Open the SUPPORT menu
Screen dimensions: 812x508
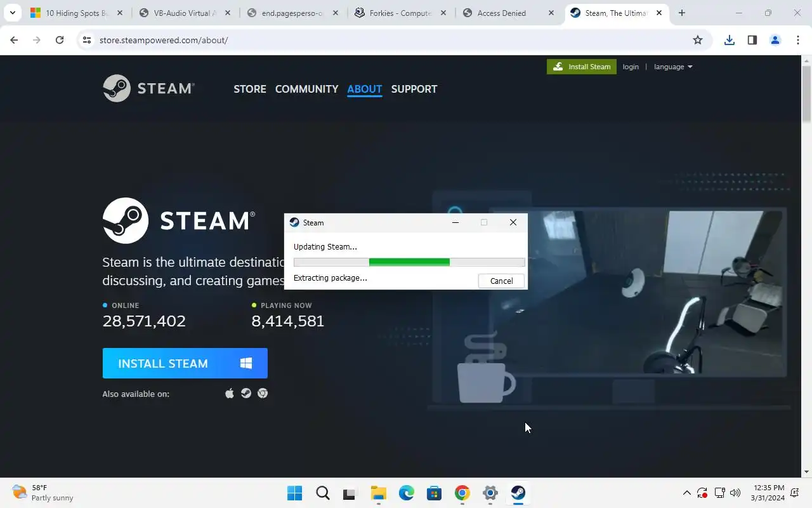(414, 89)
